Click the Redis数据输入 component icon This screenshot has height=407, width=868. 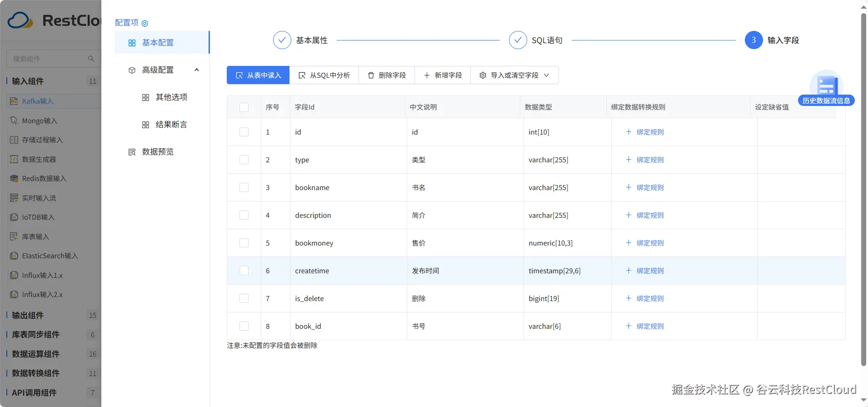click(x=14, y=179)
